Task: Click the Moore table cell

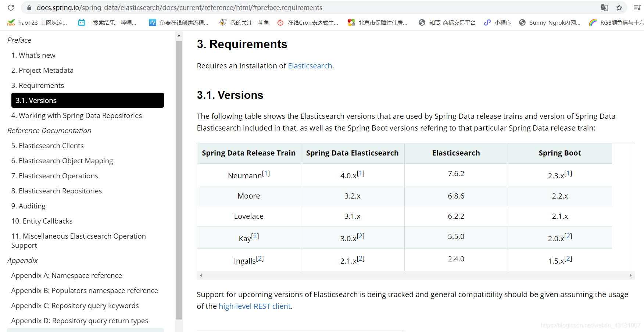Action: [249, 196]
